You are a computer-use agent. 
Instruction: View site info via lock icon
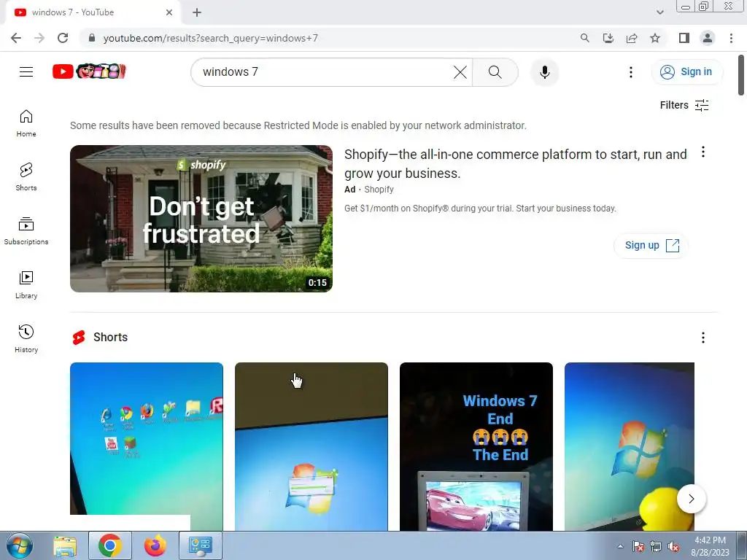(92, 38)
